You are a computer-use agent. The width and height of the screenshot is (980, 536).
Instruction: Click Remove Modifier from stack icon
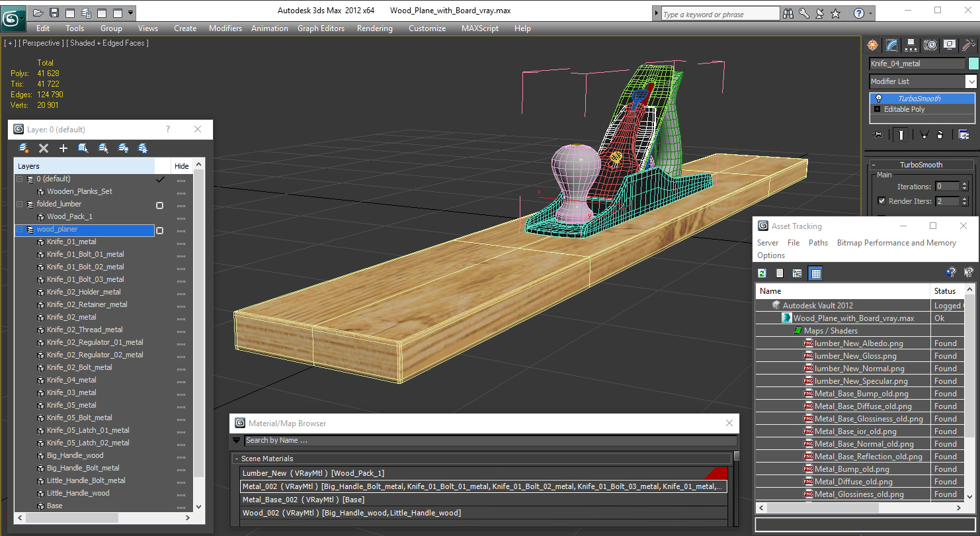click(x=940, y=135)
